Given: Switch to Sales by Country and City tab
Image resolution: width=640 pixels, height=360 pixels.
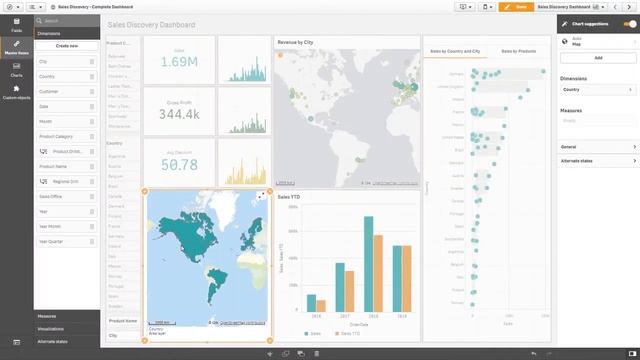Looking at the screenshot, I should [455, 51].
